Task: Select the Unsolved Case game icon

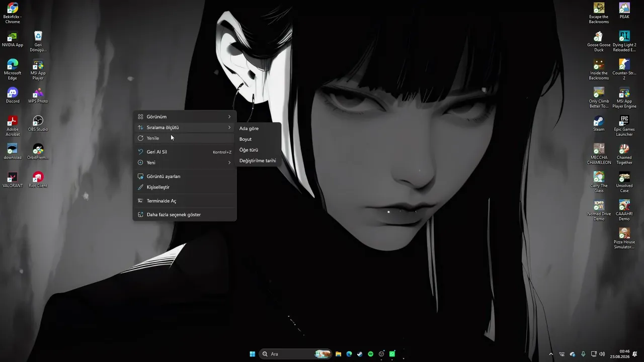Action: 624,182
